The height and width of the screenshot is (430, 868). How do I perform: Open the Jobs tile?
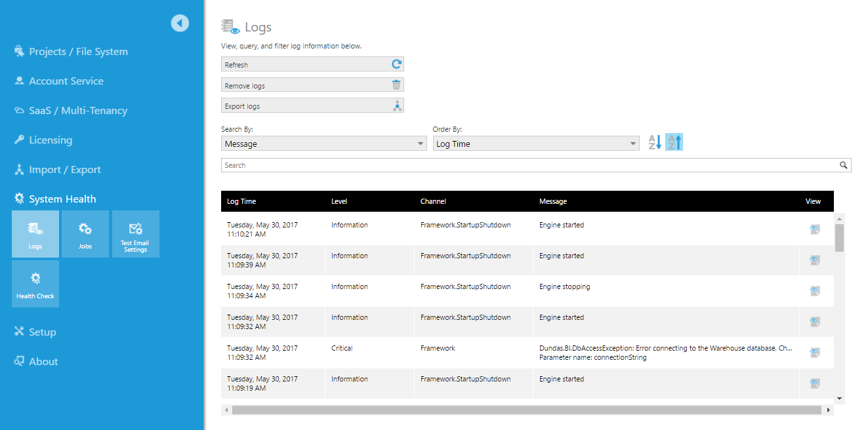coord(85,234)
